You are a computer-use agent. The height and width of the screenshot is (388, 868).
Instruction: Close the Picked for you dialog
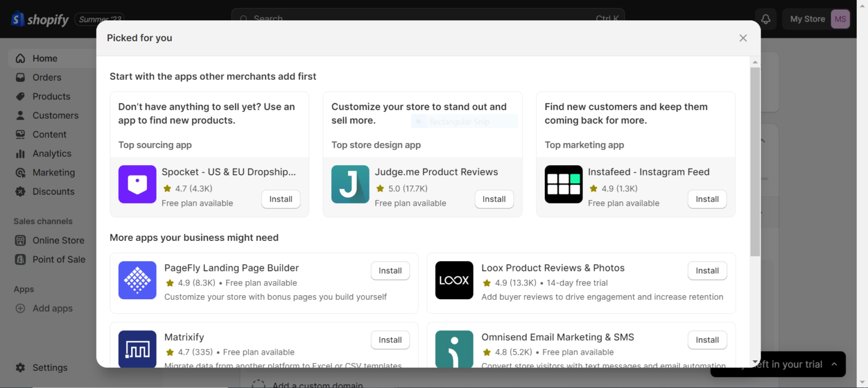click(743, 38)
